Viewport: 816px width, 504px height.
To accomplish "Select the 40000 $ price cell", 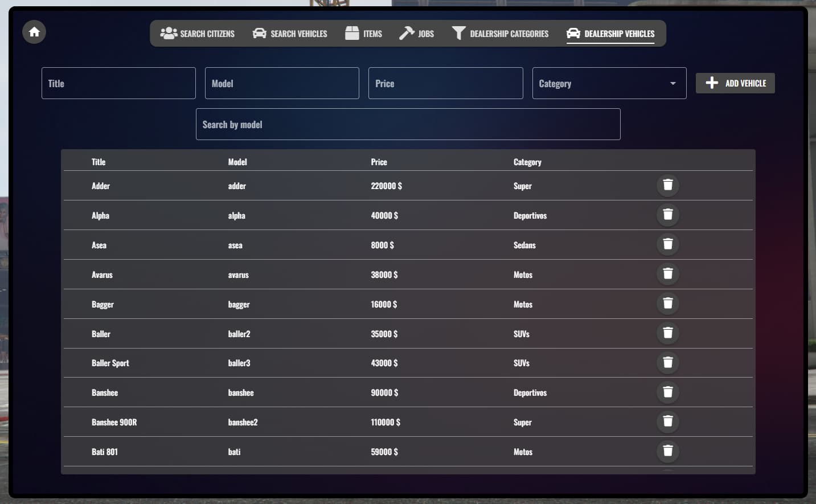I will coord(384,215).
